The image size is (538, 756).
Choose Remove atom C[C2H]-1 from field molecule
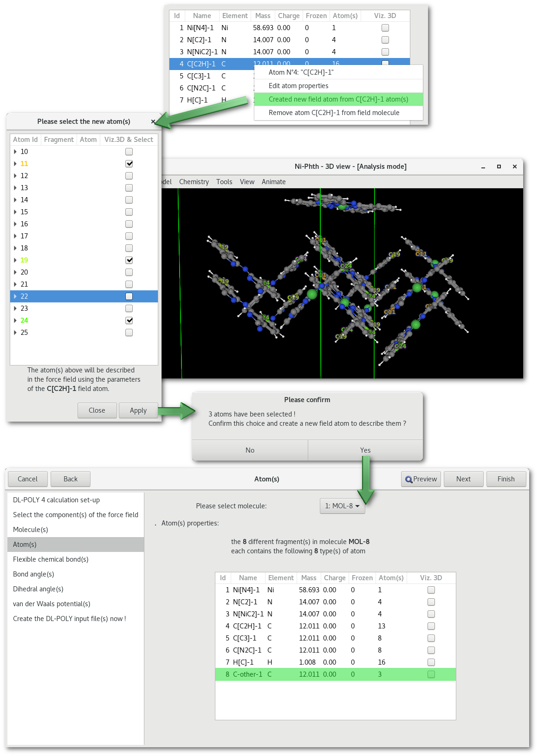click(334, 113)
